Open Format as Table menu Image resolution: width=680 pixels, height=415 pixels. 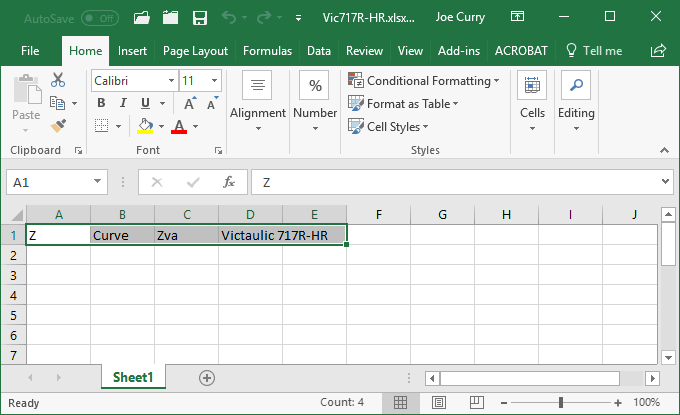pyautogui.click(x=403, y=104)
